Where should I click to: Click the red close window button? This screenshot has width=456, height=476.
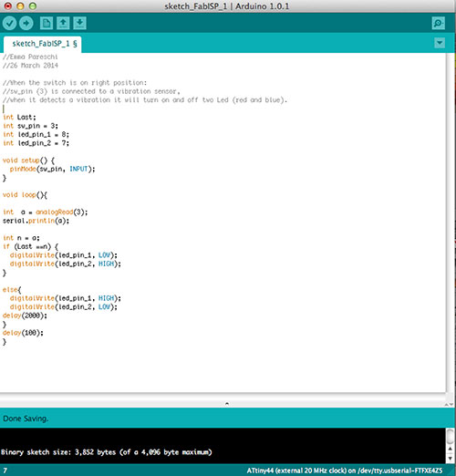click(x=8, y=5)
